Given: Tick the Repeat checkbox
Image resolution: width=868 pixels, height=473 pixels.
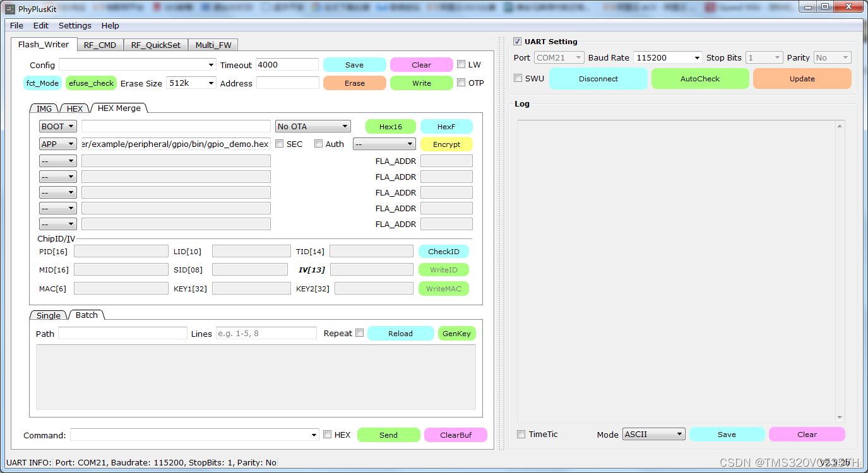Looking at the screenshot, I should [360, 333].
